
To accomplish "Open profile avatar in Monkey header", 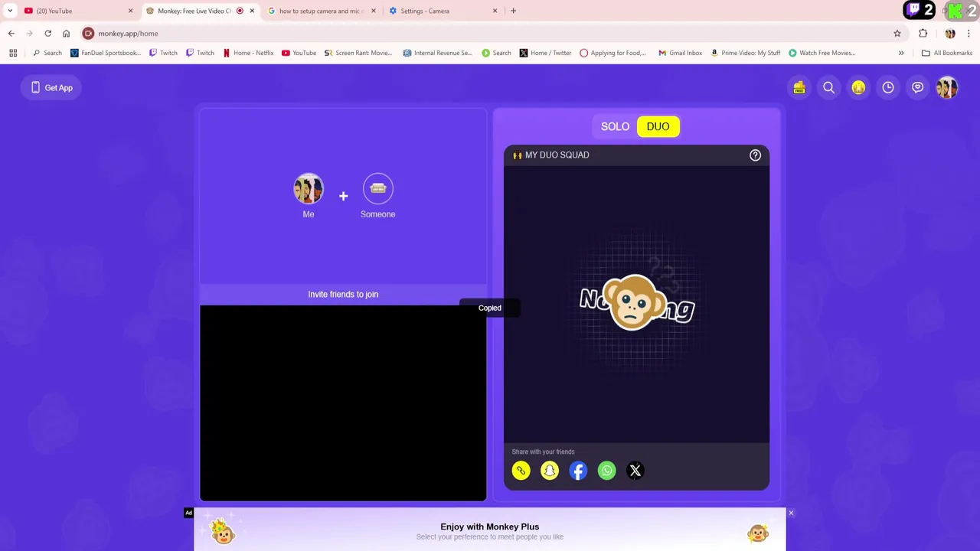I will (x=947, y=88).
